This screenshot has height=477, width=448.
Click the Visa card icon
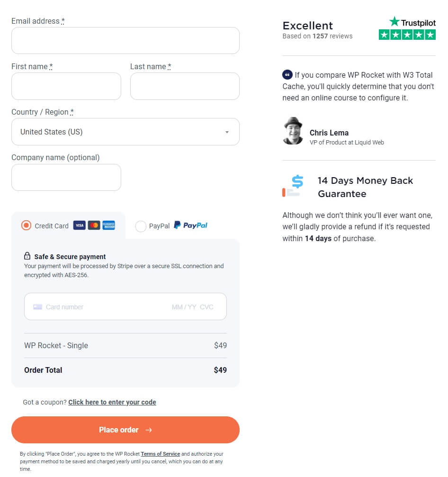pyautogui.click(x=80, y=225)
